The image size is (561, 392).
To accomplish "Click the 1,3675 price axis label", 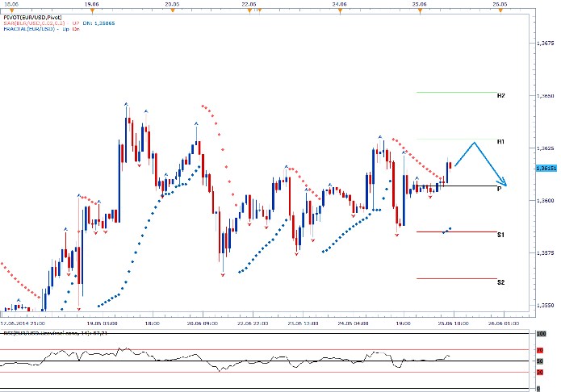I will click(x=546, y=44).
